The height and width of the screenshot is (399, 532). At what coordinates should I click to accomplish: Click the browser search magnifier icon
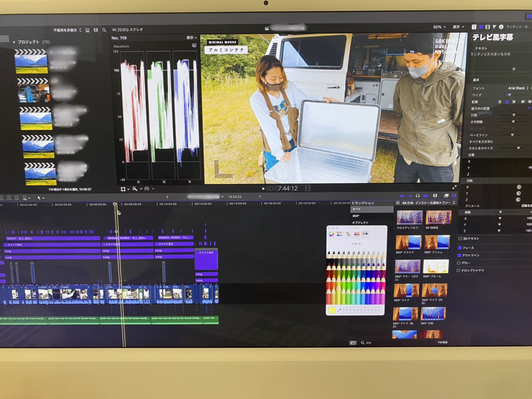pyautogui.click(x=104, y=30)
